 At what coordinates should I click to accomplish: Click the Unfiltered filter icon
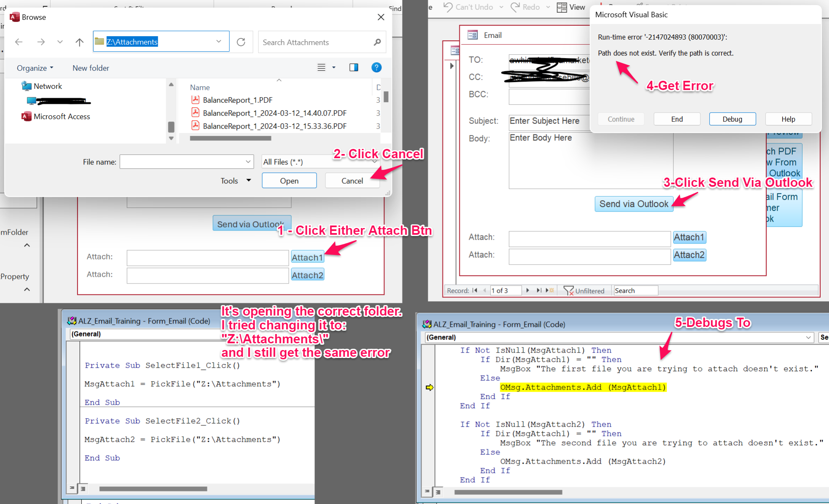[568, 291]
